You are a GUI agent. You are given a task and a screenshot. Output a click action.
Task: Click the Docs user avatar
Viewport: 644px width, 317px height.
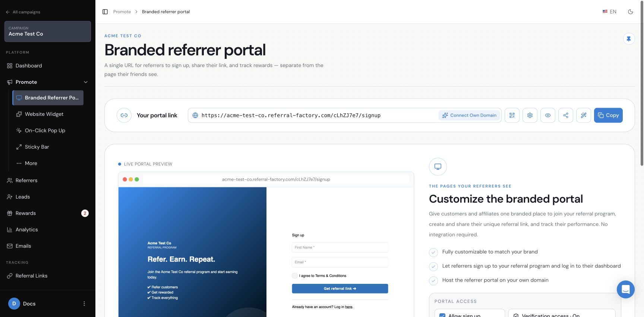(x=14, y=304)
